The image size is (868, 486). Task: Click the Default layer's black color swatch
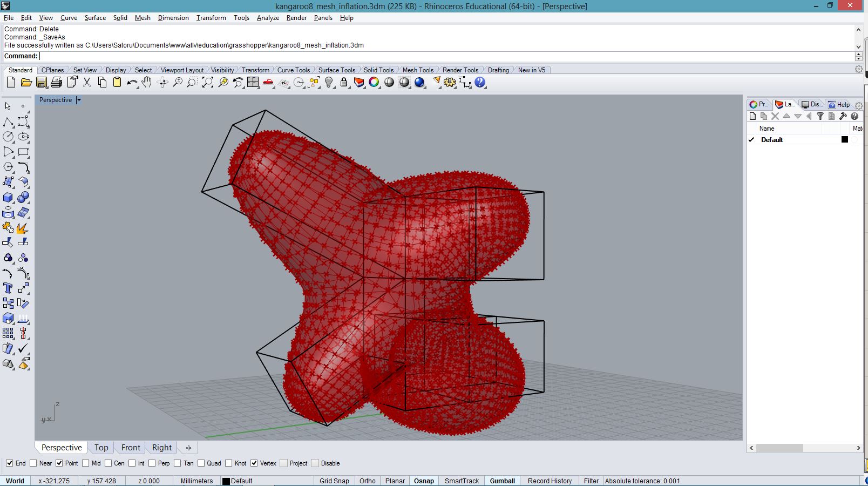pos(845,139)
